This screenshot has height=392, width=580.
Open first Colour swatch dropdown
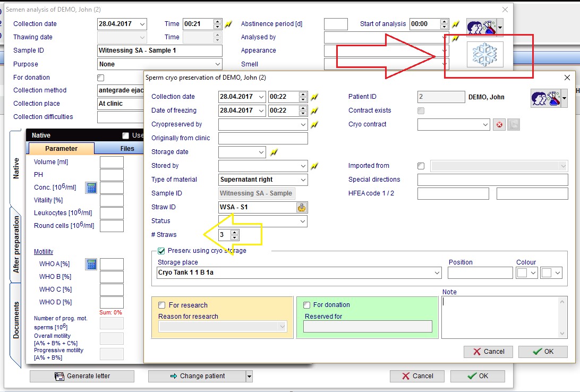[x=533, y=273]
